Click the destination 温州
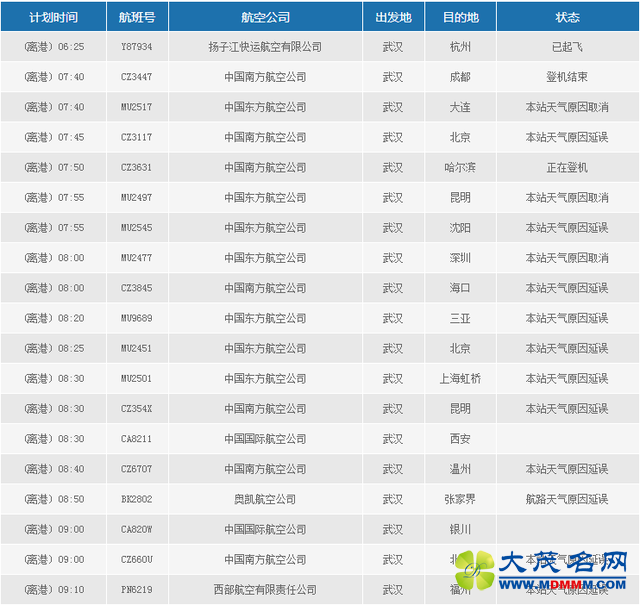This screenshot has height=605, width=640. click(x=460, y=469)
